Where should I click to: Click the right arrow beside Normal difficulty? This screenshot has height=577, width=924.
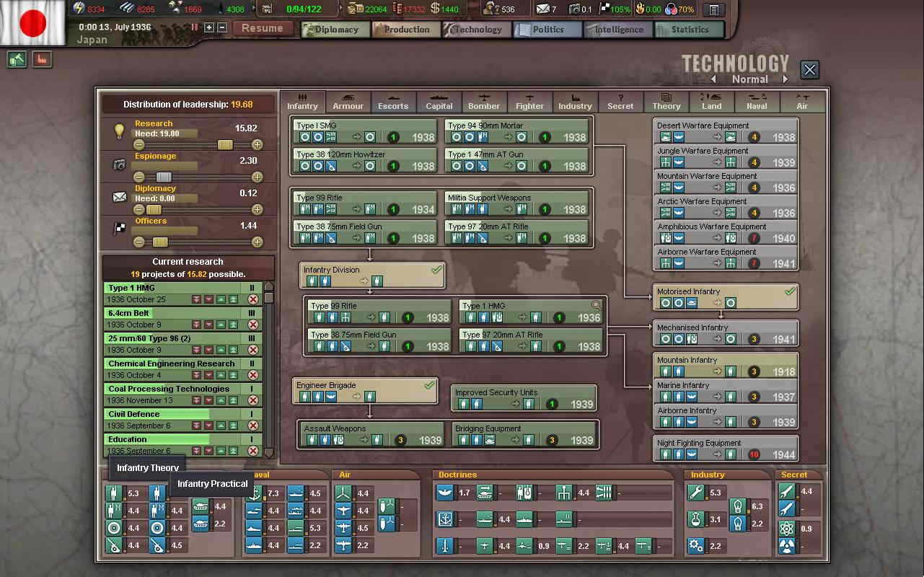pyautogui.click(x=786, y=79)
